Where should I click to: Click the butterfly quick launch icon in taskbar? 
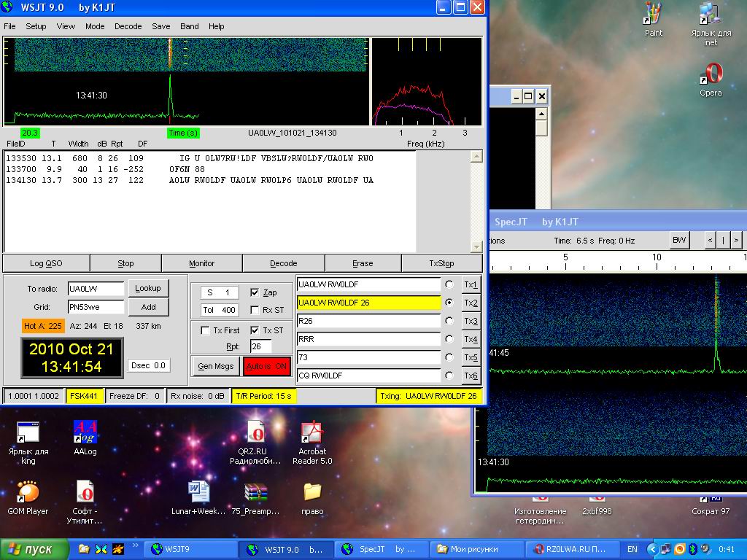coord(101,549)
